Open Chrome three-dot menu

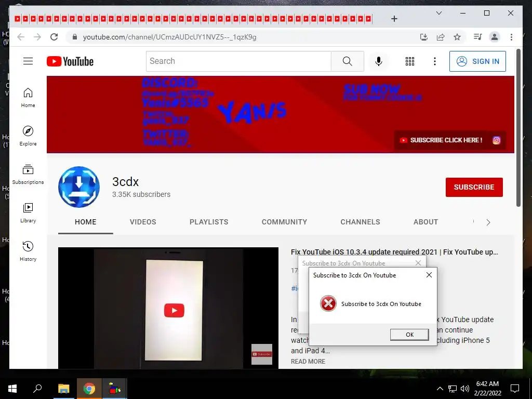pos(511,37)
